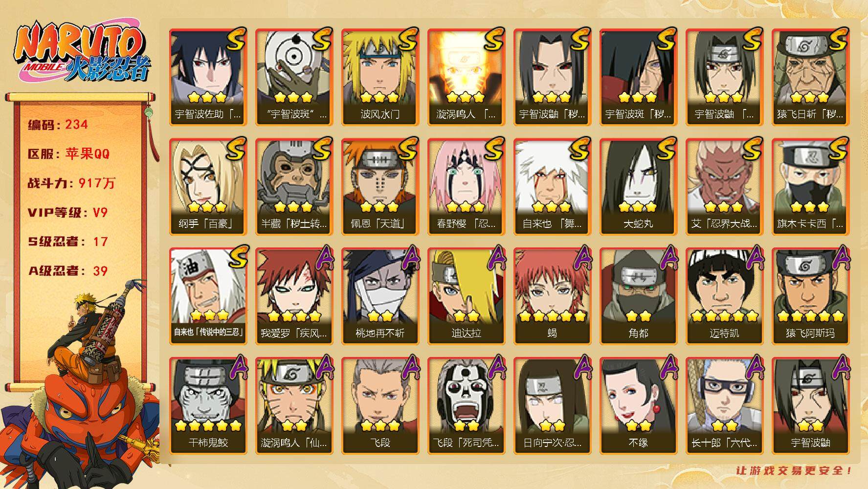Select the 迪达拉 A-rank card

[x=466, y=296]
